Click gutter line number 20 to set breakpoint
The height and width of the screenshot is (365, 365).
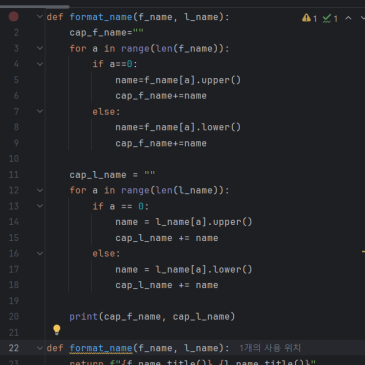[x=14, y=316]
